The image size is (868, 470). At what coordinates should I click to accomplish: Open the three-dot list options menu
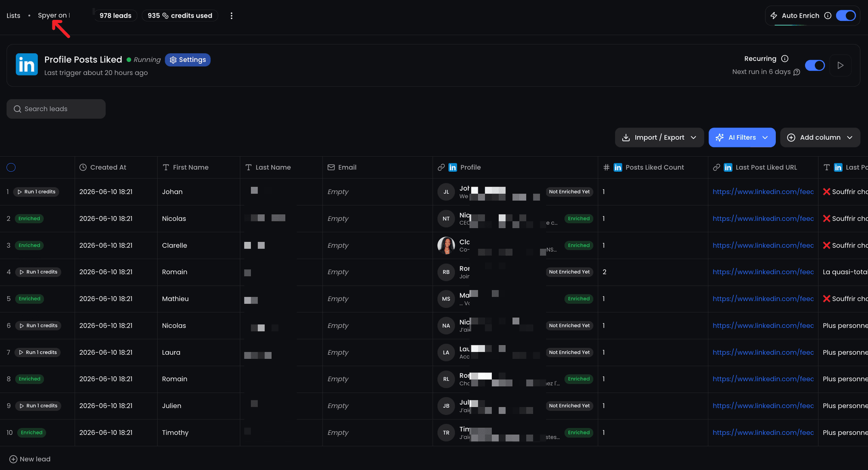231,16
